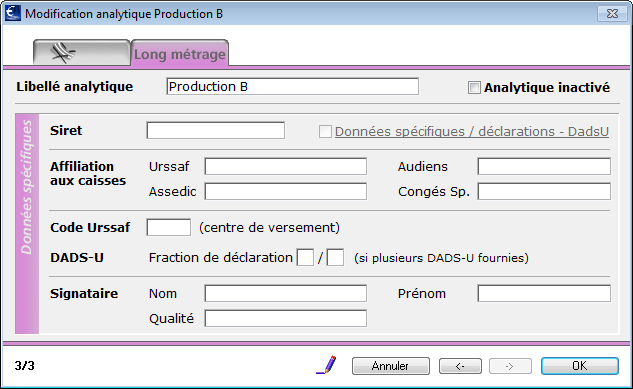Click the Congés Sp. input field
The height and width of the screenshot is (389, 633).
pyautogui.click(x=544, y=191)
